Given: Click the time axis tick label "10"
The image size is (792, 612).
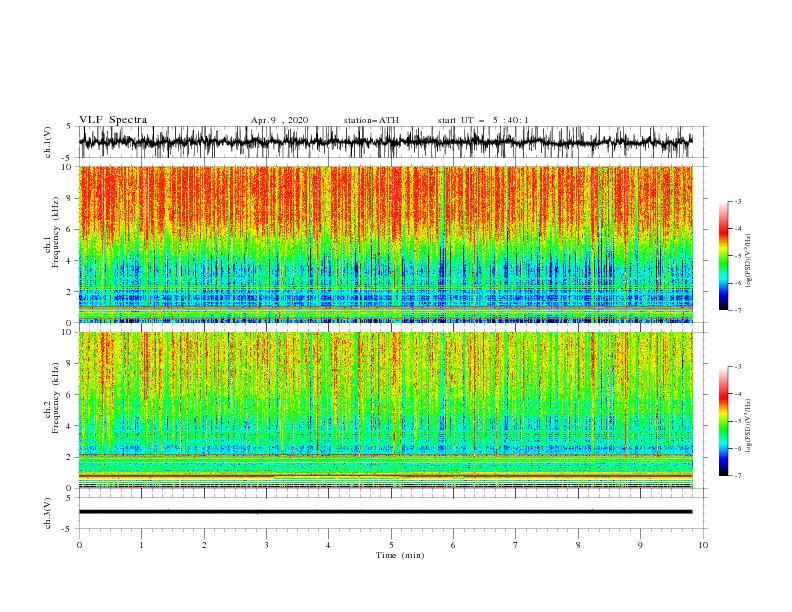Looking at the screenshot, I should 703,545.
